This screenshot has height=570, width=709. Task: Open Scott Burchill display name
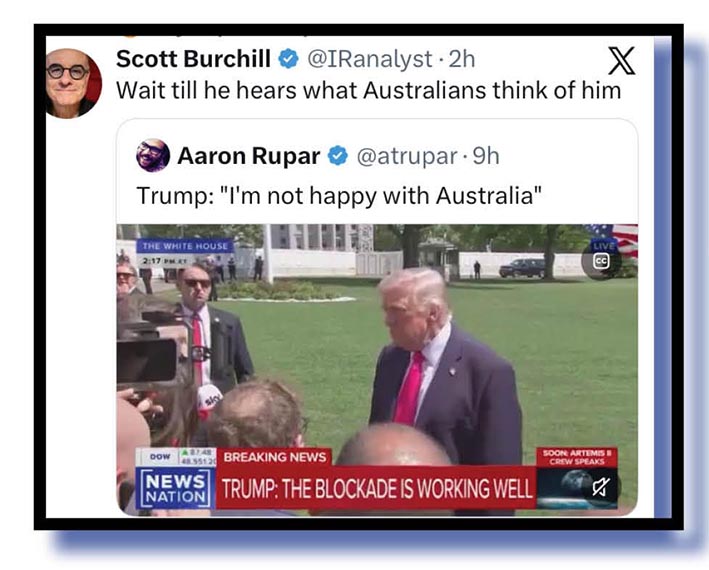194,59
